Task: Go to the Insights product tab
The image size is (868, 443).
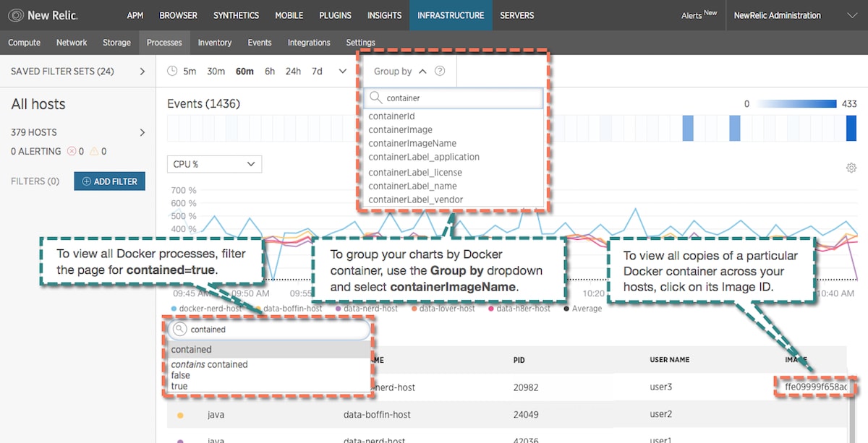Action: (384, 15)
